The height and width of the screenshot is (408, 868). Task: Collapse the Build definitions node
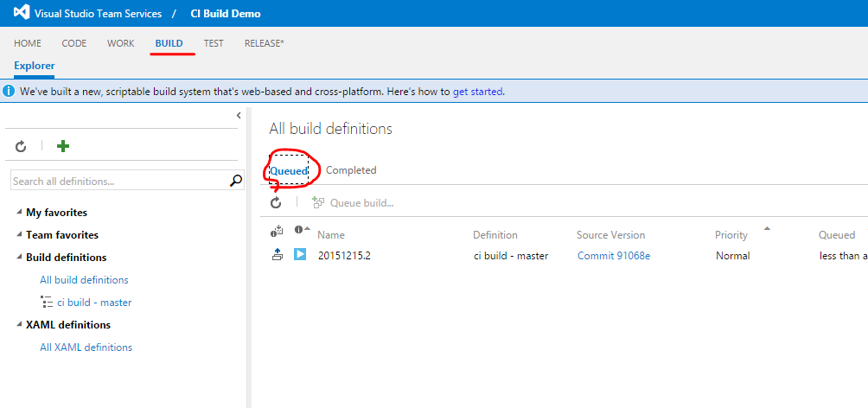20,258
